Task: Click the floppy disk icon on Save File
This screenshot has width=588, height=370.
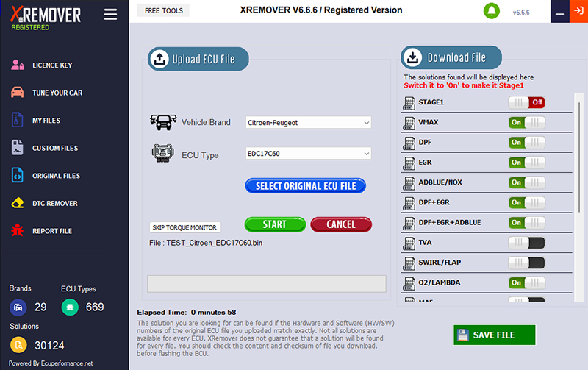Action: point(463,335)
